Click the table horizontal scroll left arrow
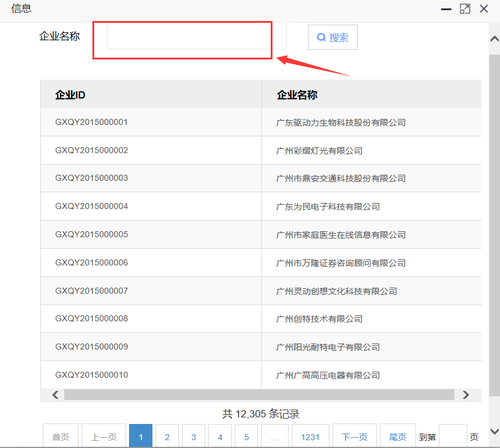The image size is (500, 448). pyautogui.click(x=55, y=395)
